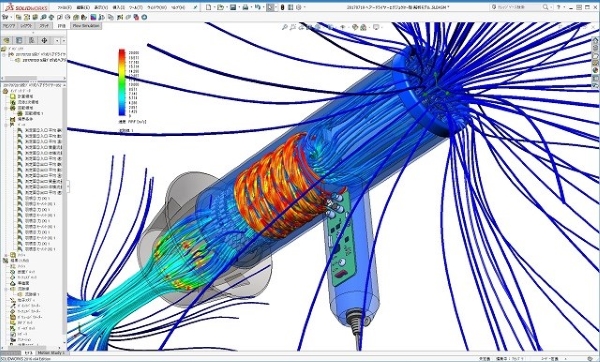Click the Print icon
Screen dimensions: 600x362
[245, 7]
